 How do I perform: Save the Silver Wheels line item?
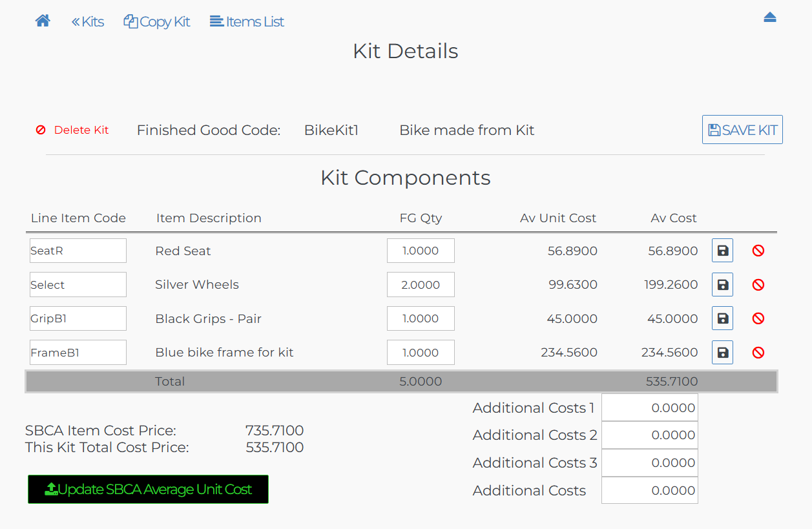coord(722,285)
